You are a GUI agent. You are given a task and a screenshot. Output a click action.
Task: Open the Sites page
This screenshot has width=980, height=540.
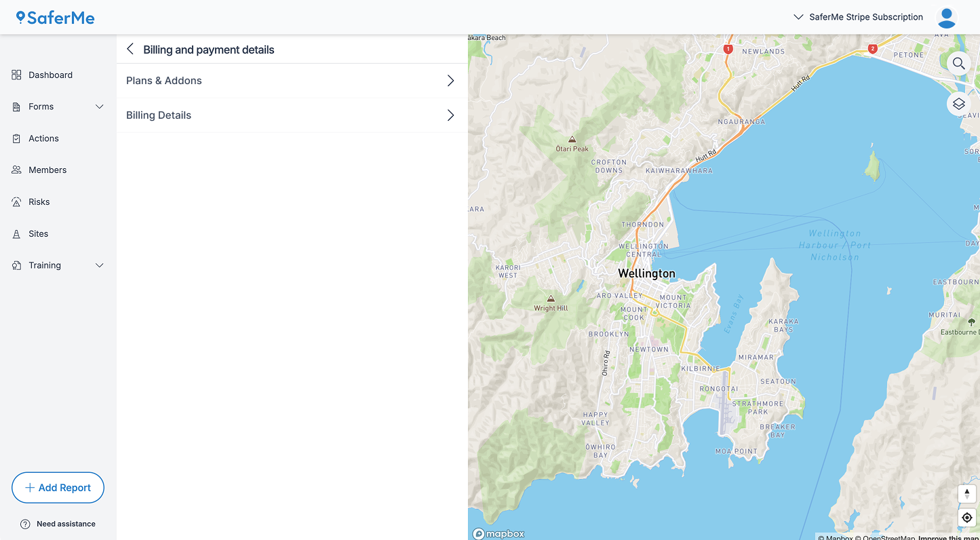(x=38, y=234)
